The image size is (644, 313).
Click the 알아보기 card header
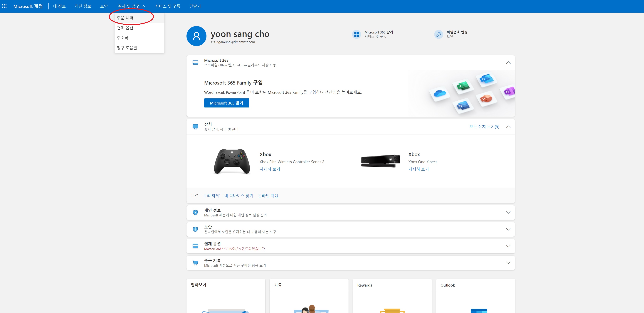click(226, 285)
